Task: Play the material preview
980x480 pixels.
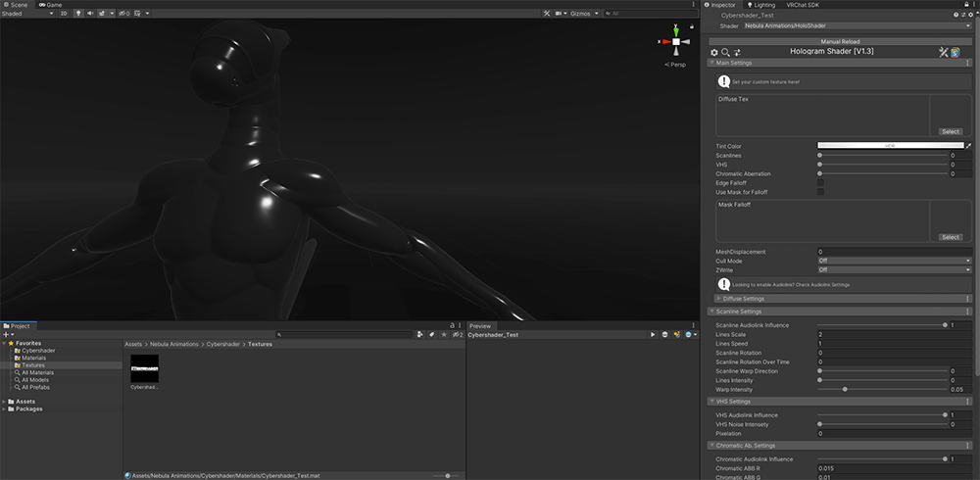Action: [x=653, y=335]
